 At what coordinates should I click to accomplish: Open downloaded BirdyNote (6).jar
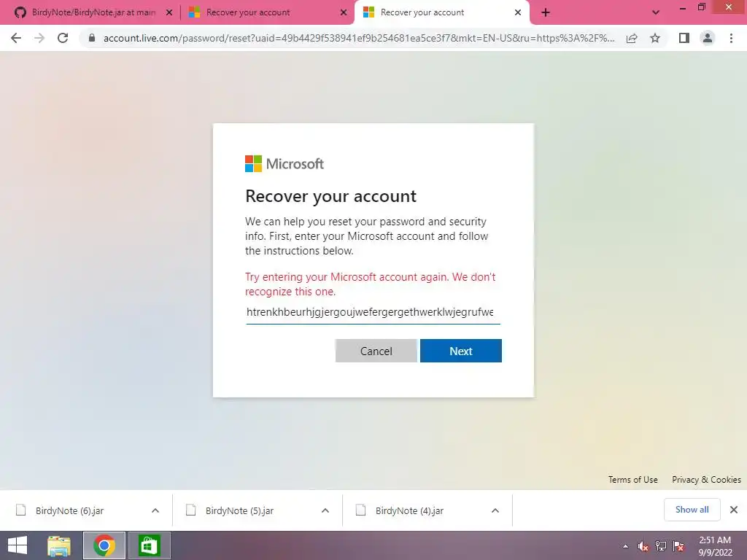pos(69,510)
